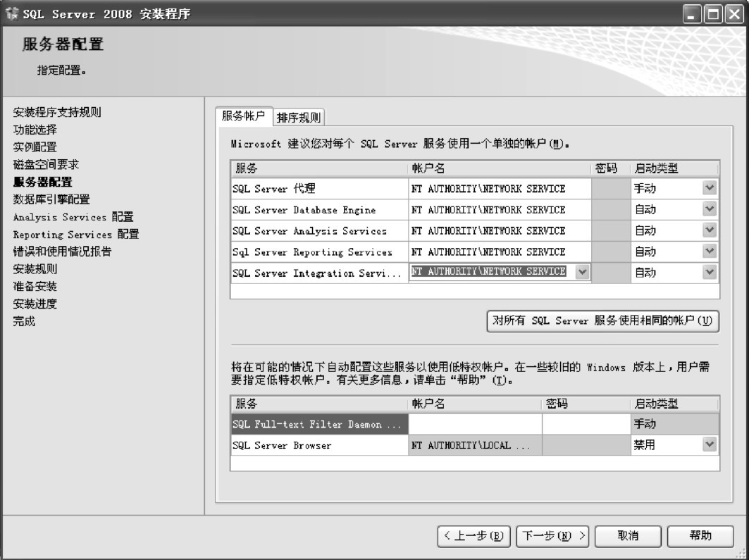749x560 pixels.
Task: Open startup type dropdown for SQL Server Analysis Services
Action: tap(710, 230)
